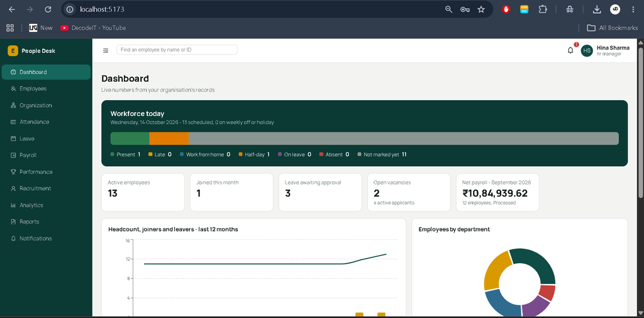Open the browser three-dot menu
The width and height of the screenshot is (644, 318).
pos(633,9)
